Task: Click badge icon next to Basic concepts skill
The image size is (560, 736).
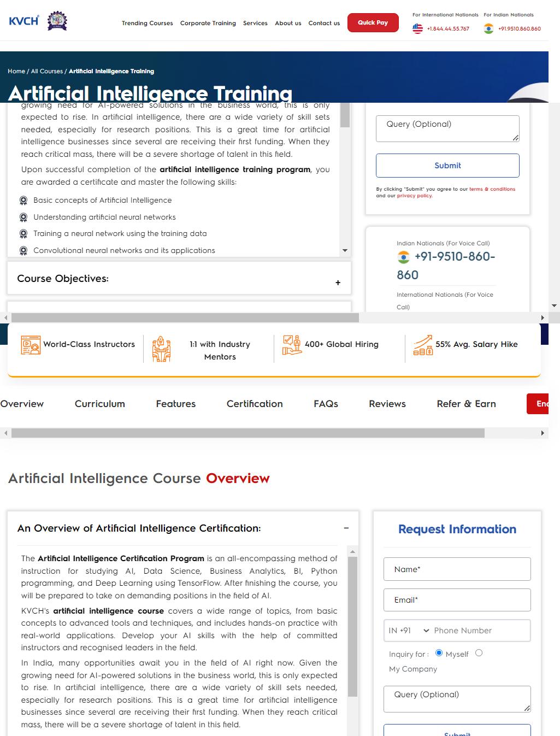Action: [x=23, y=201]
